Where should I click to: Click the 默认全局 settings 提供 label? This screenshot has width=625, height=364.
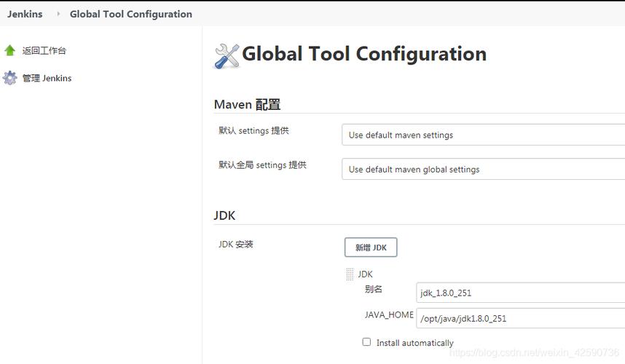click(x=262, y=165)
